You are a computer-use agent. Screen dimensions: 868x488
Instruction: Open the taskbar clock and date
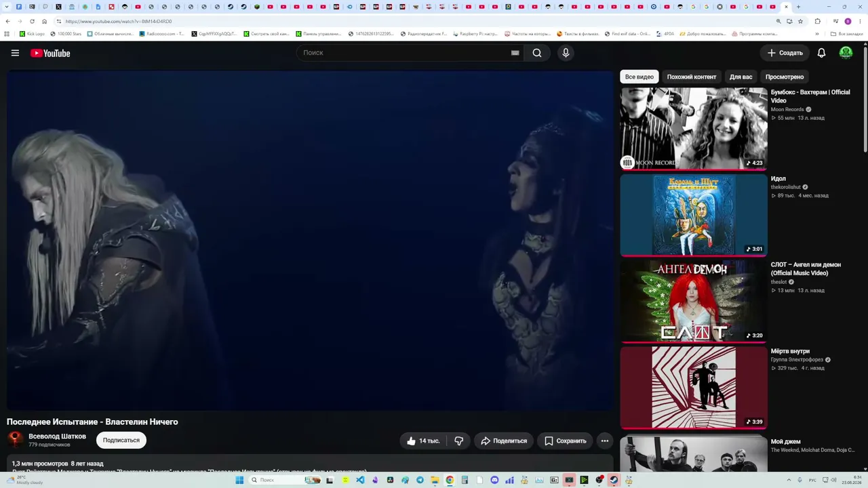pyautogui.click(x=851, y=480)
